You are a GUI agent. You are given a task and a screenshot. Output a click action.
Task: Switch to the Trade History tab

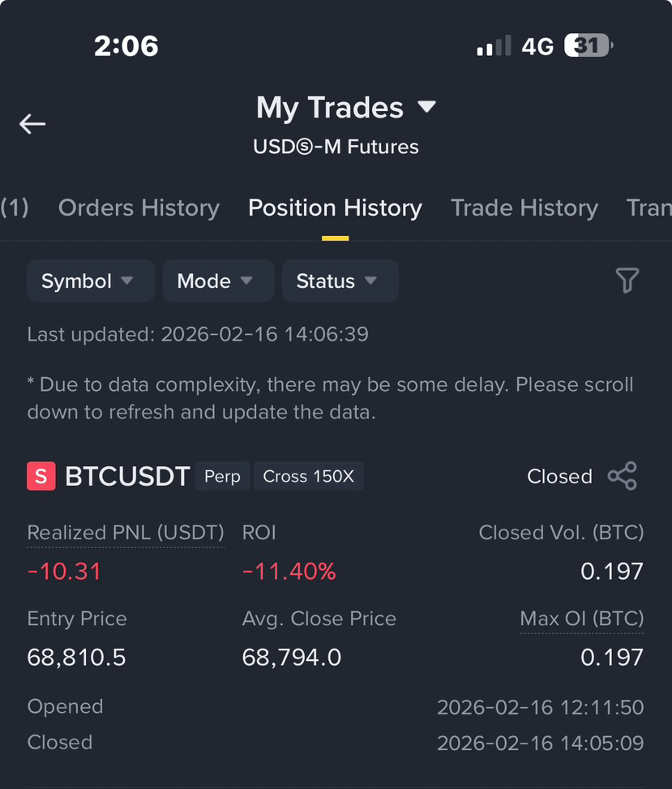pyautogui.click(x=524, y=208)
